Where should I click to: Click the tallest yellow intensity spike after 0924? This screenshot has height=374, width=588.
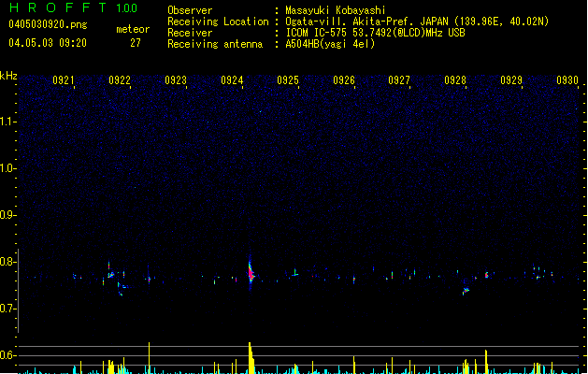[x=251, y=357]
